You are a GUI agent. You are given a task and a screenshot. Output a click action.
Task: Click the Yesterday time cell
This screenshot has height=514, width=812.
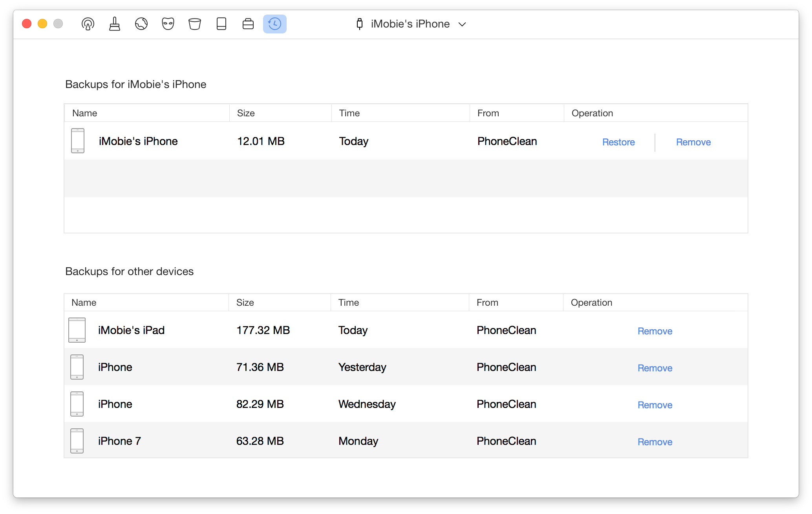tap(362, 367)
